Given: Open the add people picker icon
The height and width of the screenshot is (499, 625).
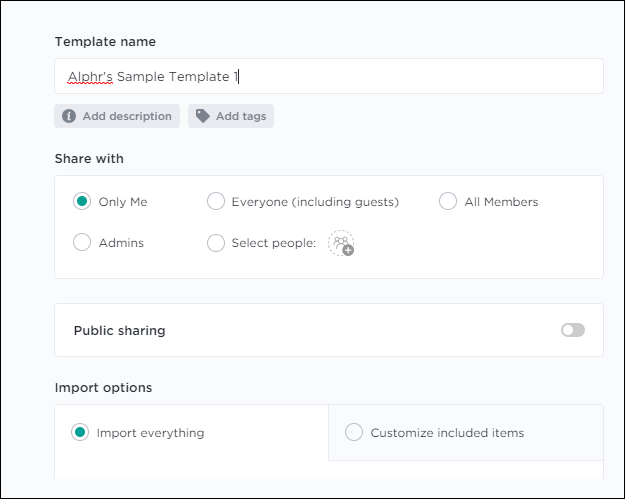Looking at the screenshot, I should tap(341, 243).
